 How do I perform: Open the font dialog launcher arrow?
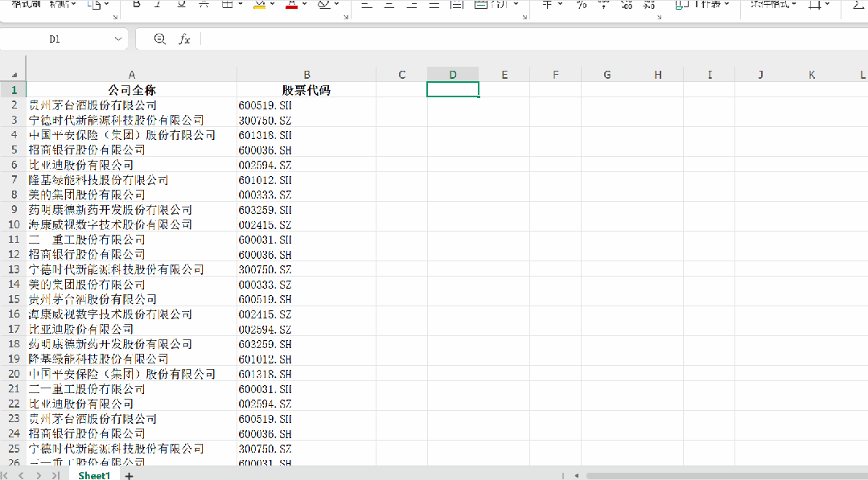(x=346, y=17)
